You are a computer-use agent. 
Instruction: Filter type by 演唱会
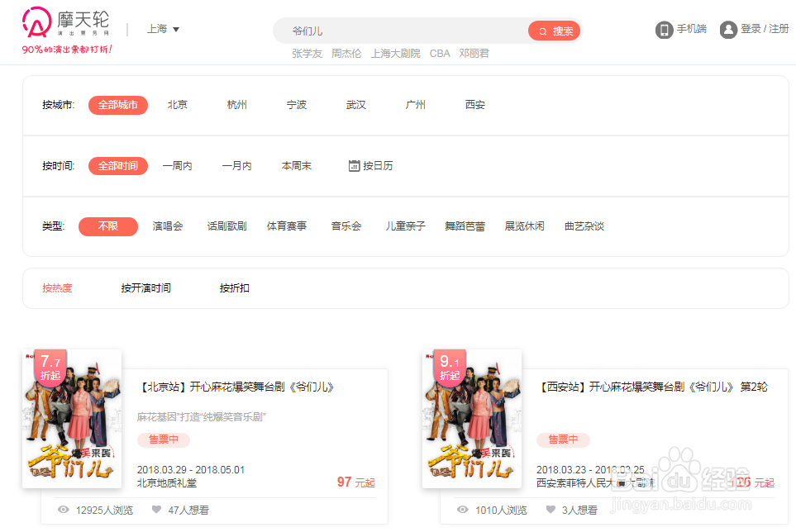click(168, 226)
